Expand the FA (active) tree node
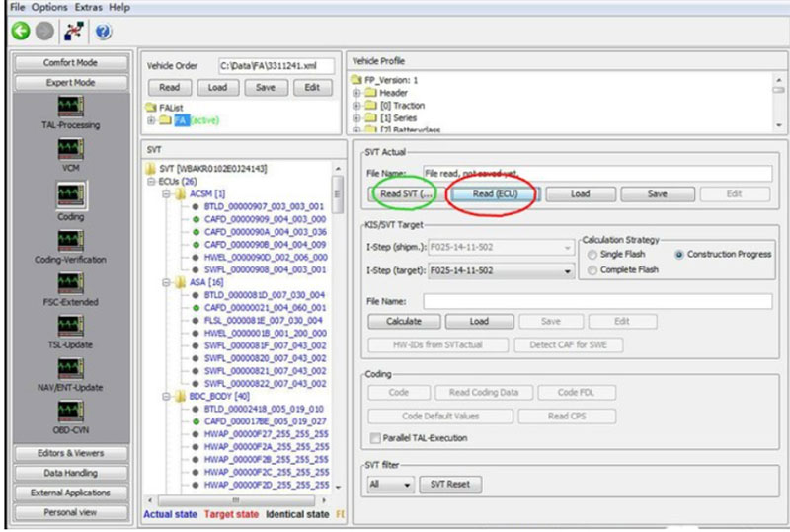Viewport: 790px width, 532px height. (x=151, y=120)
